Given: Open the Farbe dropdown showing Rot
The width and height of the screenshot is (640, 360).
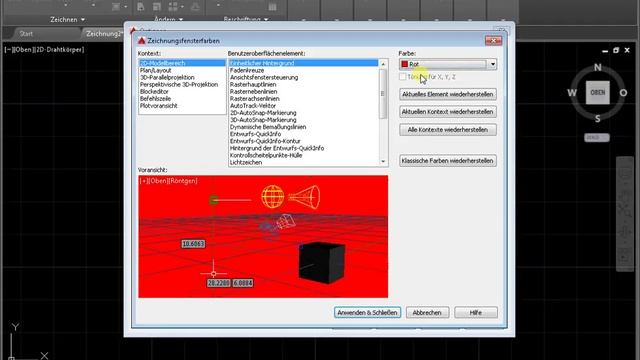Looking at the screenshot, I should point(448,64).
